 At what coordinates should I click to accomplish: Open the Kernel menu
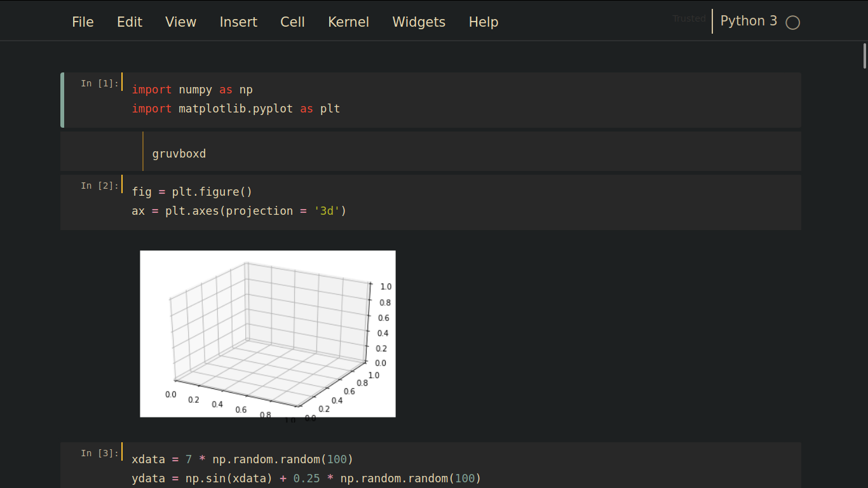click(348, 22)
